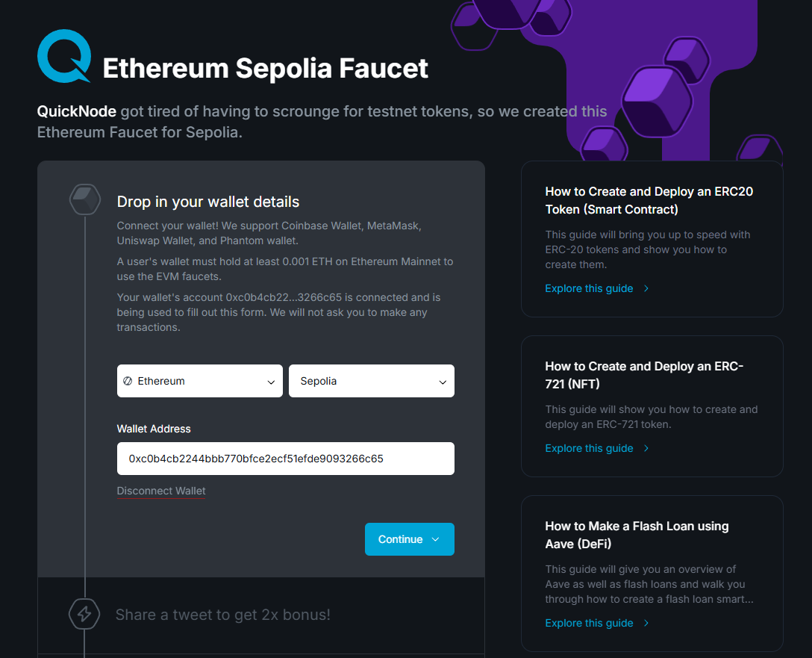Click the Wallet Address input field
The width and height of the screenshot is (812, 658).
[285, 459]
